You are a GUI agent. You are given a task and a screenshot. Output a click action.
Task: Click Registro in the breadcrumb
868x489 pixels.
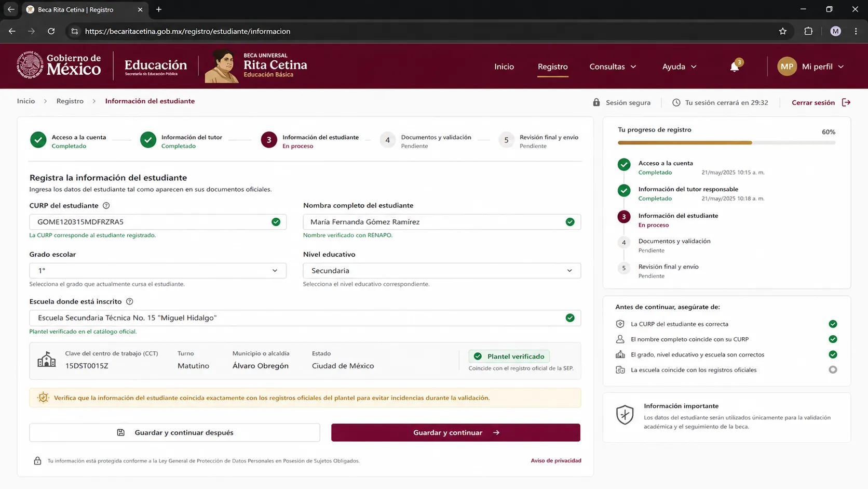point(70,101)
